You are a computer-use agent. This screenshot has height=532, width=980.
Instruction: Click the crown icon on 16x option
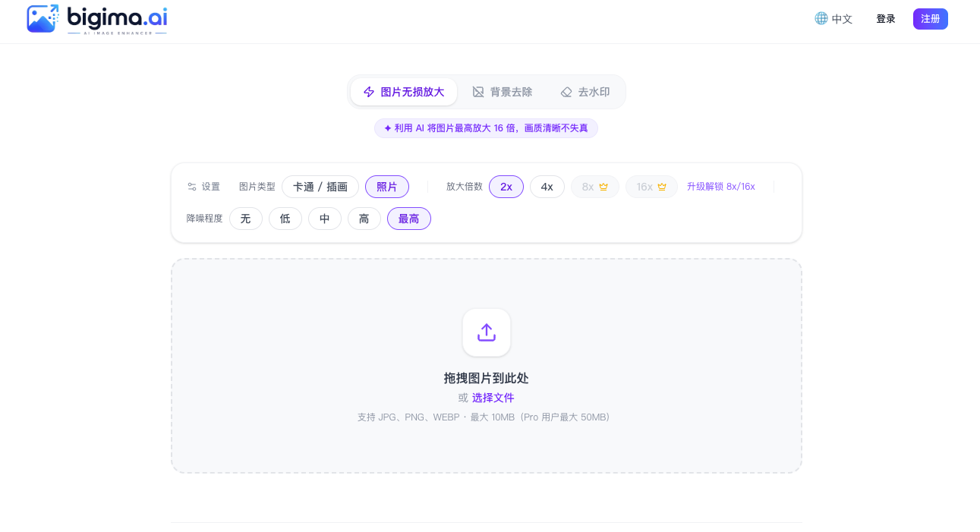(662, 187)
